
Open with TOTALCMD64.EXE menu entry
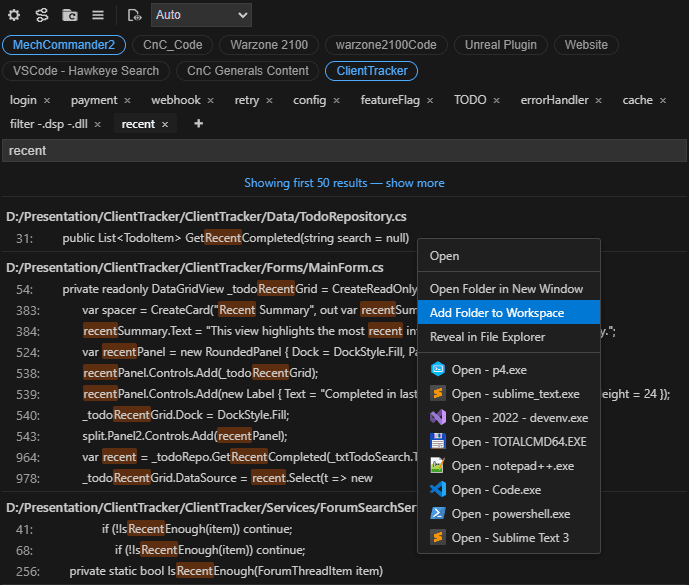(509, 442)
